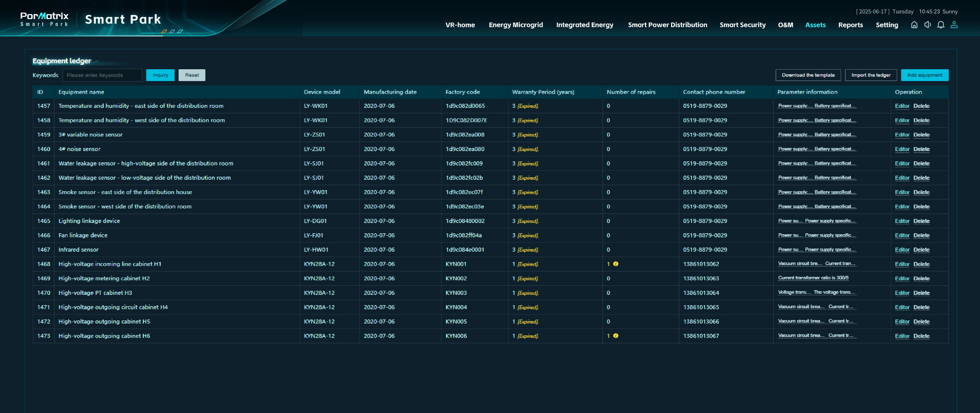Viewport: 980px width, 413px height.
Task: Open Integrated Energy menu
Action: (585, 25)
